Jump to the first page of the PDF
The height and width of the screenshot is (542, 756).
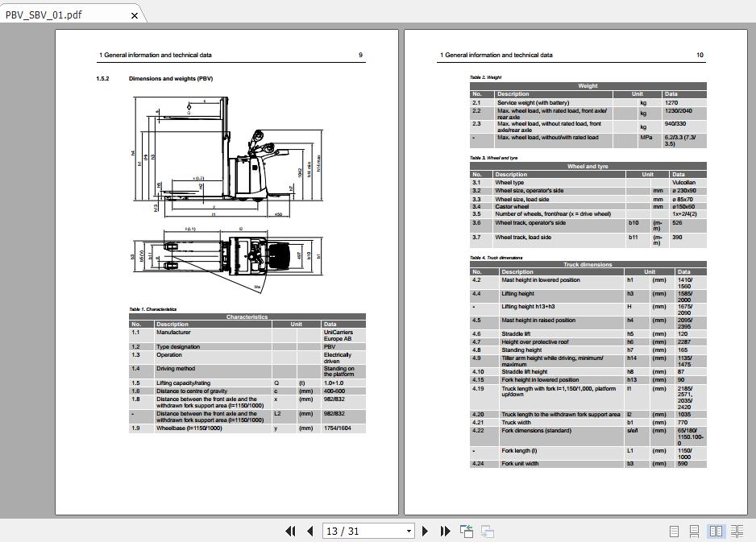pos(290,532)
